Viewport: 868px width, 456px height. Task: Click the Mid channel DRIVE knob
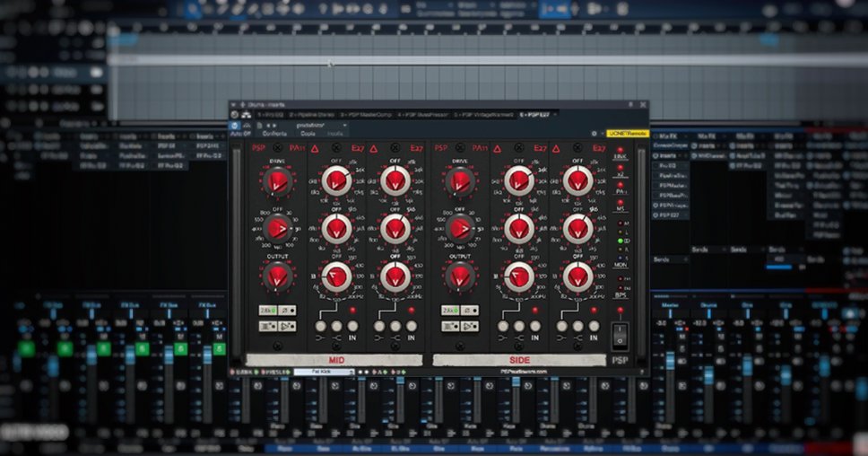[x=276, y=181]
